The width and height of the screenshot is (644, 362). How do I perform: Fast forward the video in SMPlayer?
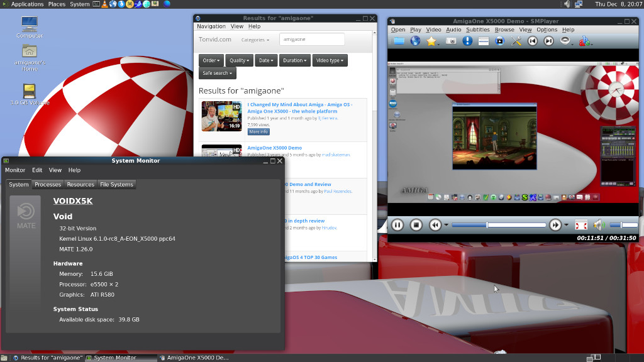tap(555, 225)
